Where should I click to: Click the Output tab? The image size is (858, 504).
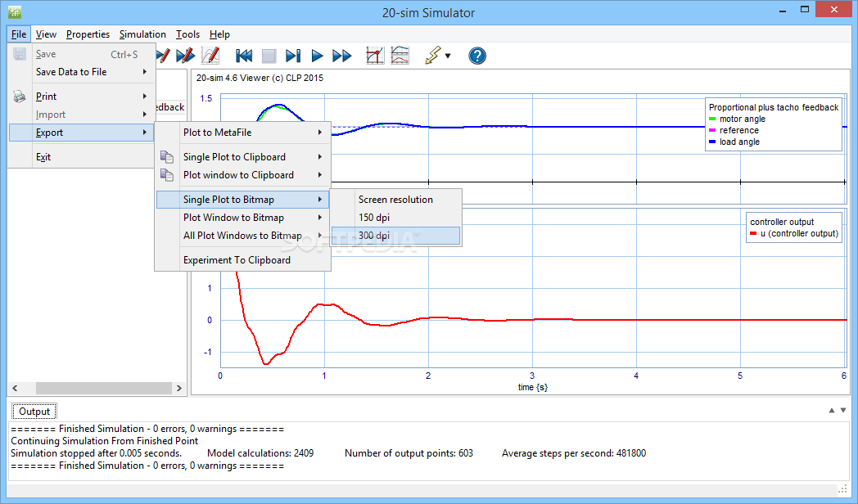tap(34, 412)
